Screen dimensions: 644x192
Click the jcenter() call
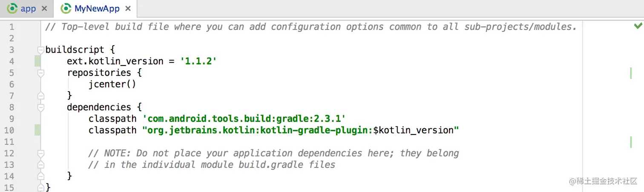tap(112, 84)
